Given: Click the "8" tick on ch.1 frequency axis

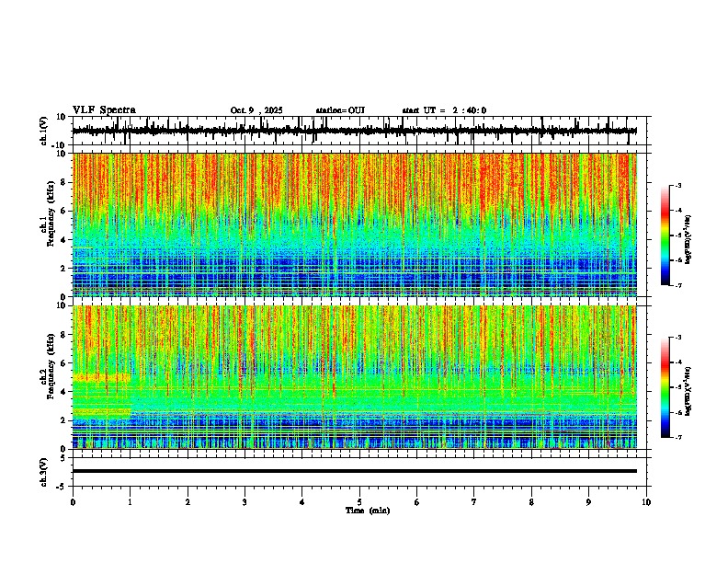Looking at the screenshot, I should [63, 182].
